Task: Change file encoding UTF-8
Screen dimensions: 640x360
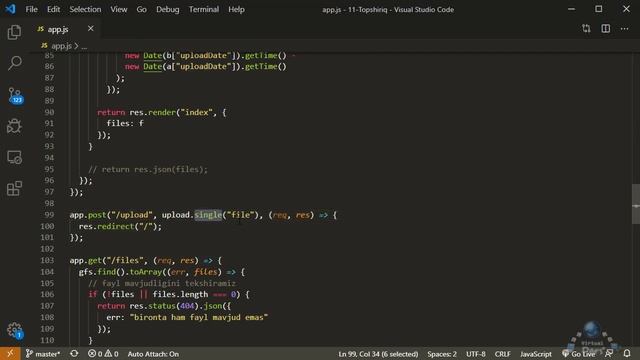Action: coord(476,354)
